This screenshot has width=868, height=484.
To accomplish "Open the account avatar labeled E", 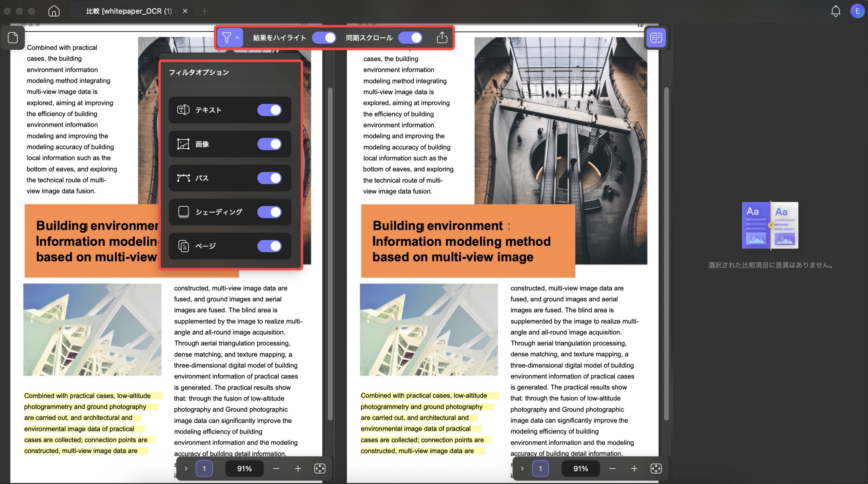I will coord(857,11).
